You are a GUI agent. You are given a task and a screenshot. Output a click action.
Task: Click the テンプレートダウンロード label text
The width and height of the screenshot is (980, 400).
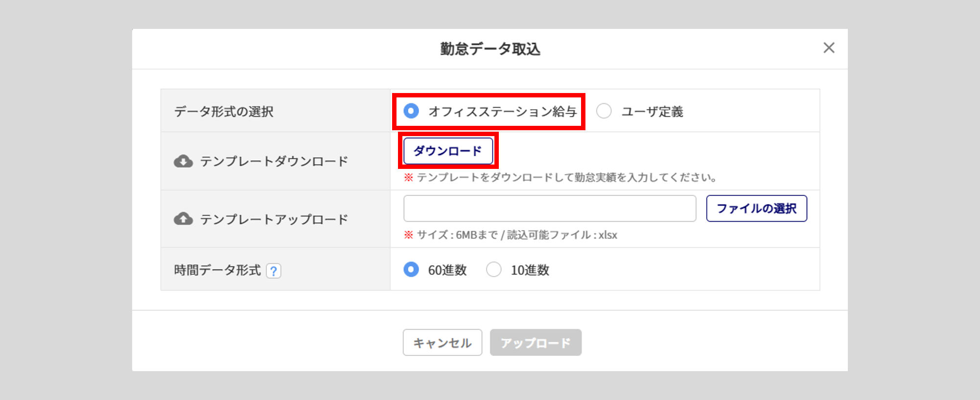pyautogui.click(x=274, y=162)
